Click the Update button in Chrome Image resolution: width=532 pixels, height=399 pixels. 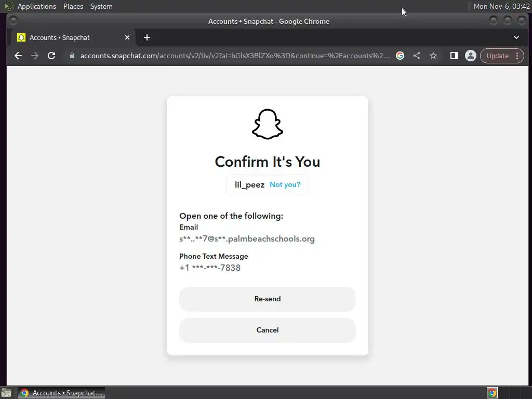click(x=497, y=56)
